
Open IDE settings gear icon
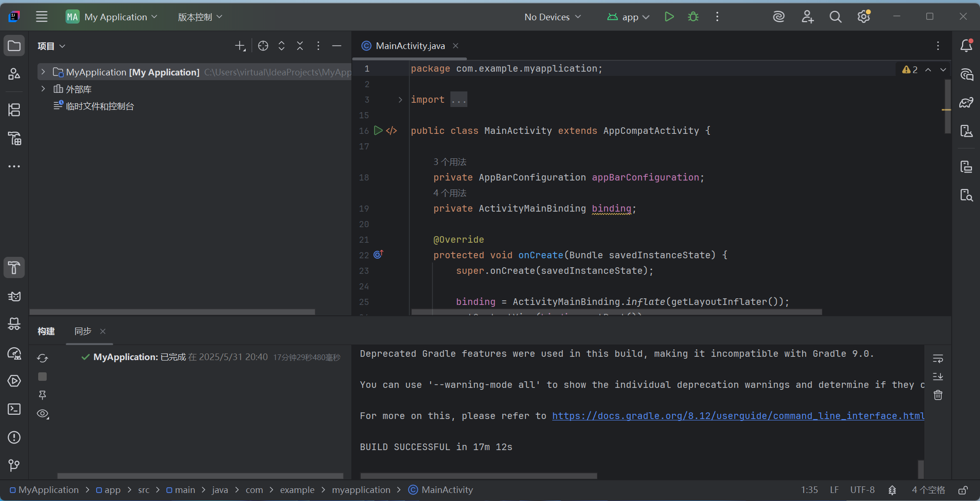pyautogui.click(x=863, y=17)
